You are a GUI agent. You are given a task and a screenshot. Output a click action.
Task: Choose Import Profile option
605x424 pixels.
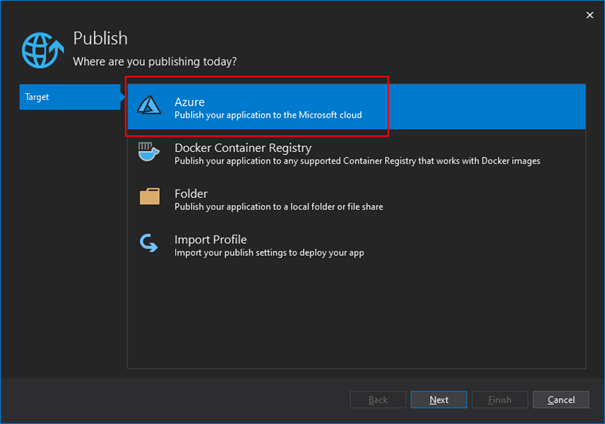(x=356, y=245)
